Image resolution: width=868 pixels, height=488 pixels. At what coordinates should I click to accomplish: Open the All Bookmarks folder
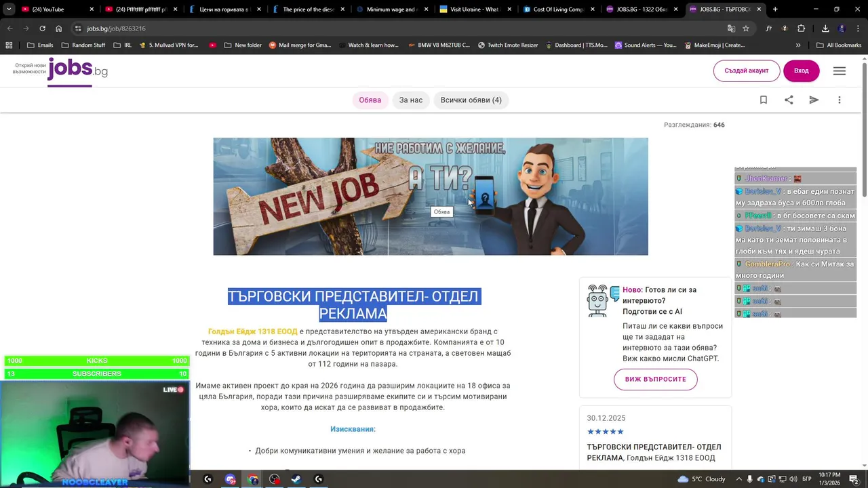(839, 45)
